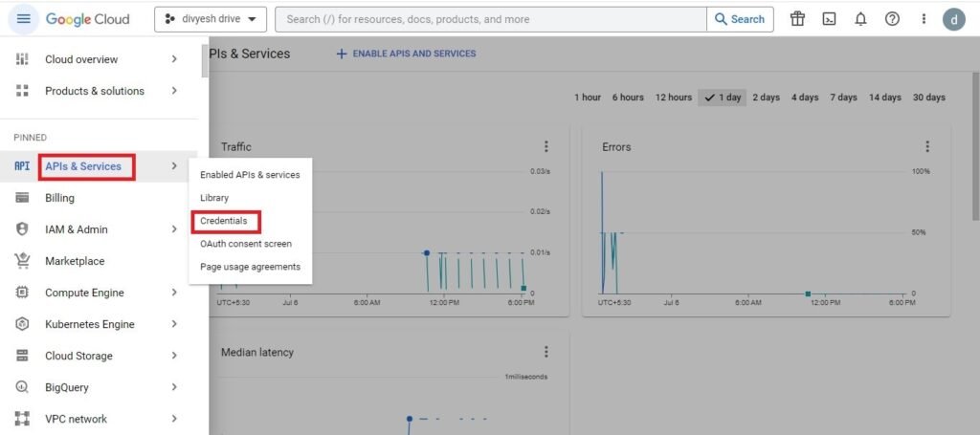
Task: Open the notifications bell
Action: point(861,19)
